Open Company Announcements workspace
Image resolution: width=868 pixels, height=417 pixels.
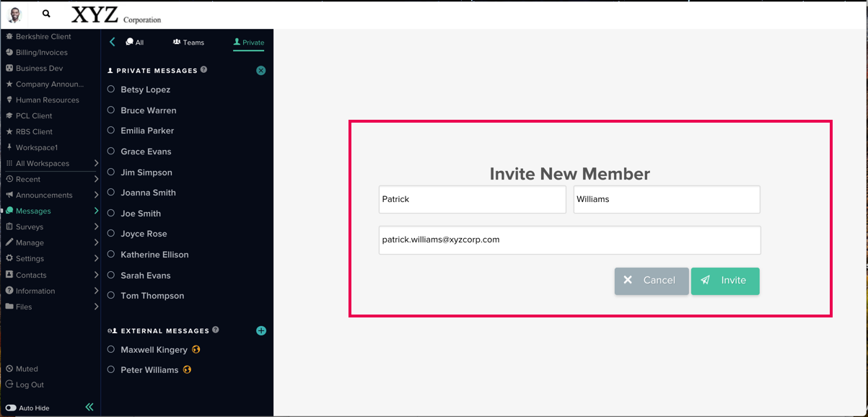pyautogui.click(x=51, y=84)
